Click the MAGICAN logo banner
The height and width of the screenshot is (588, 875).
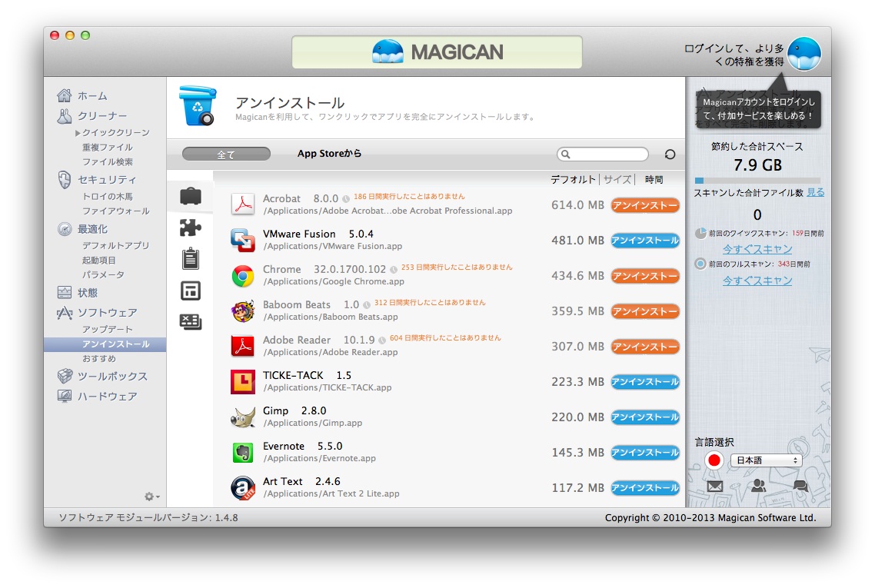click(x=437, y=52)
